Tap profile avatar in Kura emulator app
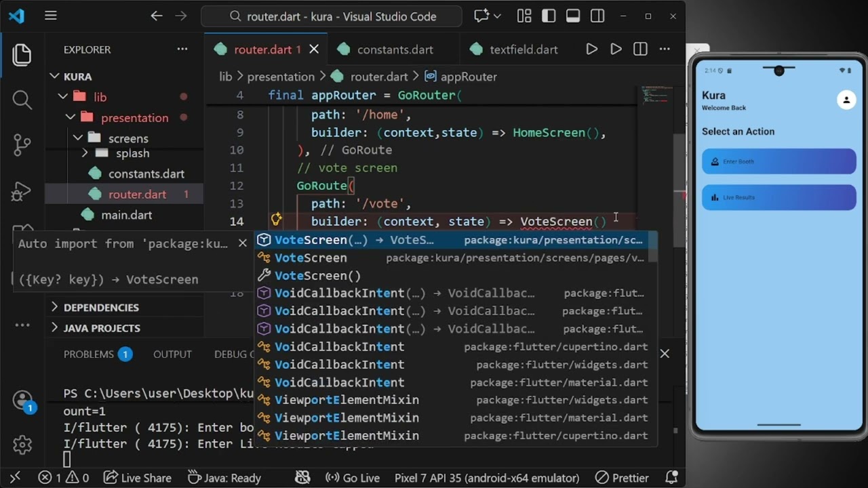868x488 pixels. coord(846,100)
